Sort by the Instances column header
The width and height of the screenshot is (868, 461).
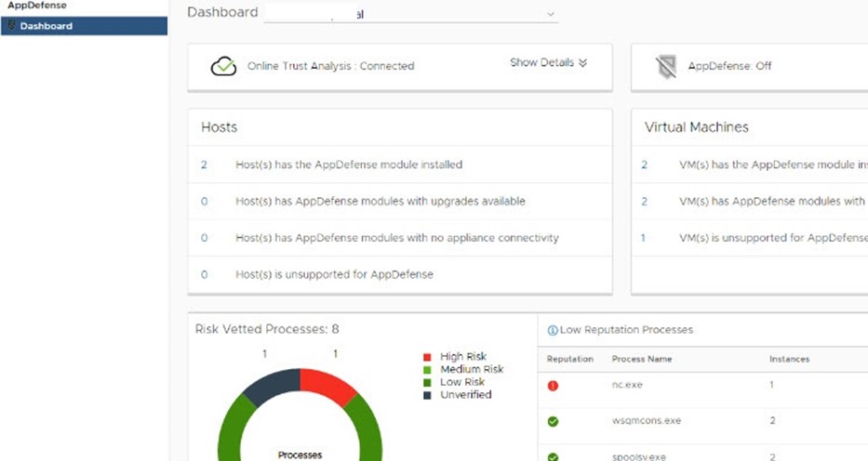click(x=790, y=360)
